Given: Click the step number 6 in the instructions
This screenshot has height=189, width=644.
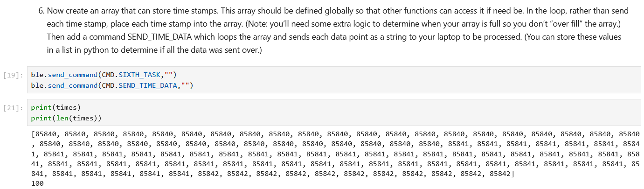Looking at the screenshot, I should pyautogui.click(x=42, y=10).
